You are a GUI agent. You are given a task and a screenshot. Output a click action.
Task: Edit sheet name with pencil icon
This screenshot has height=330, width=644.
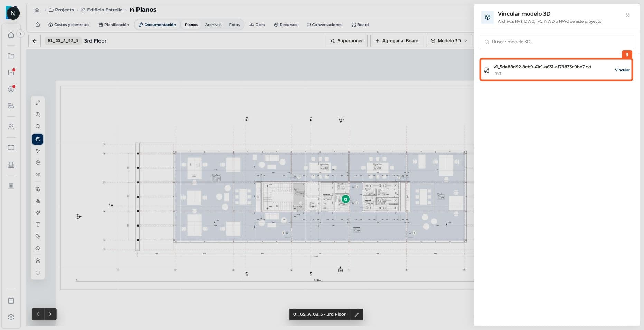click(357, 314)
